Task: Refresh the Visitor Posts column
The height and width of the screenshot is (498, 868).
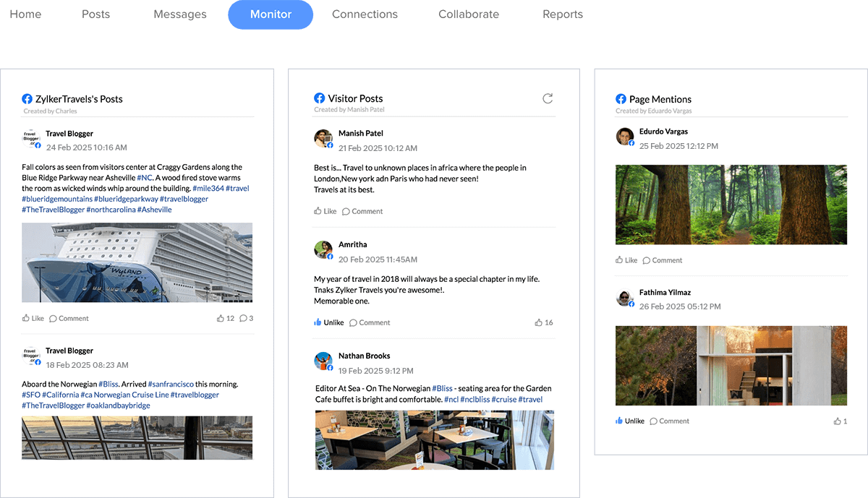Action: click(548, 98)
